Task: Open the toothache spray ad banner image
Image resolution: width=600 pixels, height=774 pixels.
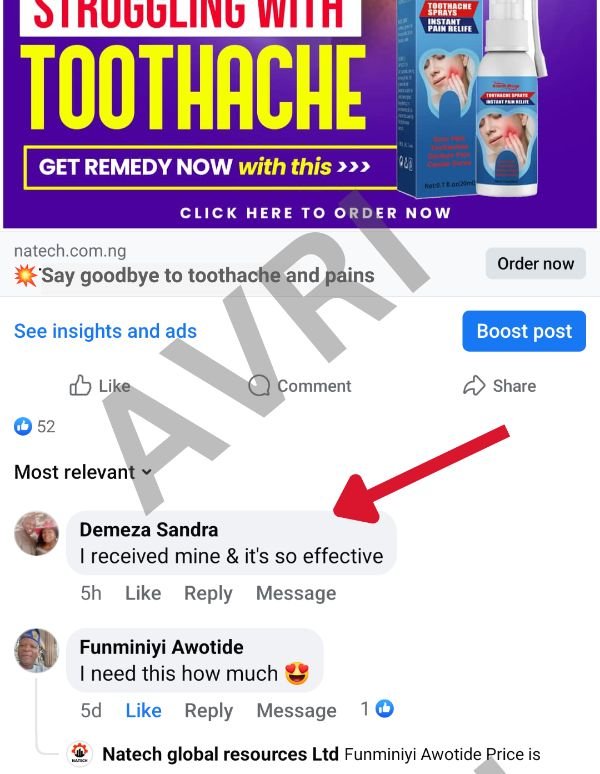Action: point(300,114)
